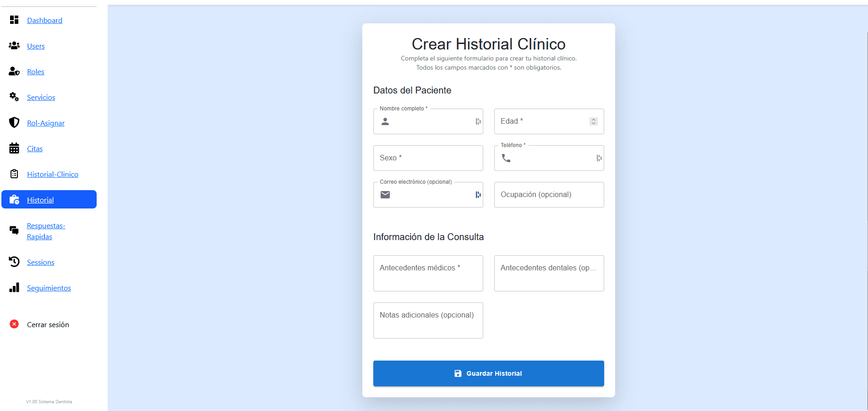The image size is (868, 411).
Task: Click the Seguimientos bar chart icon
Action: tap(14, 287)
